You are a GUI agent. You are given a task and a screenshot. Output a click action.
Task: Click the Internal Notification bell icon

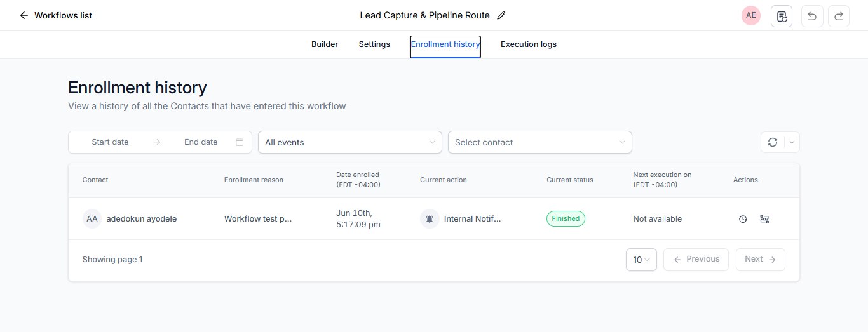(430, 219)
